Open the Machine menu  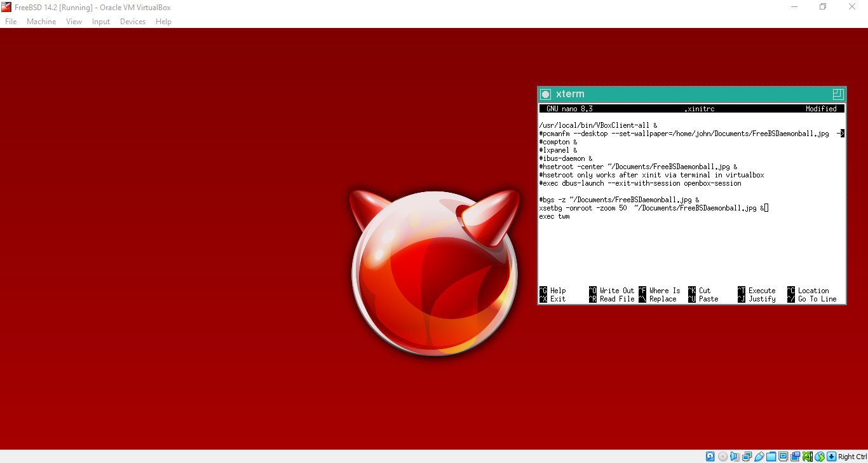pyautogui.click(x=41, y=22)
